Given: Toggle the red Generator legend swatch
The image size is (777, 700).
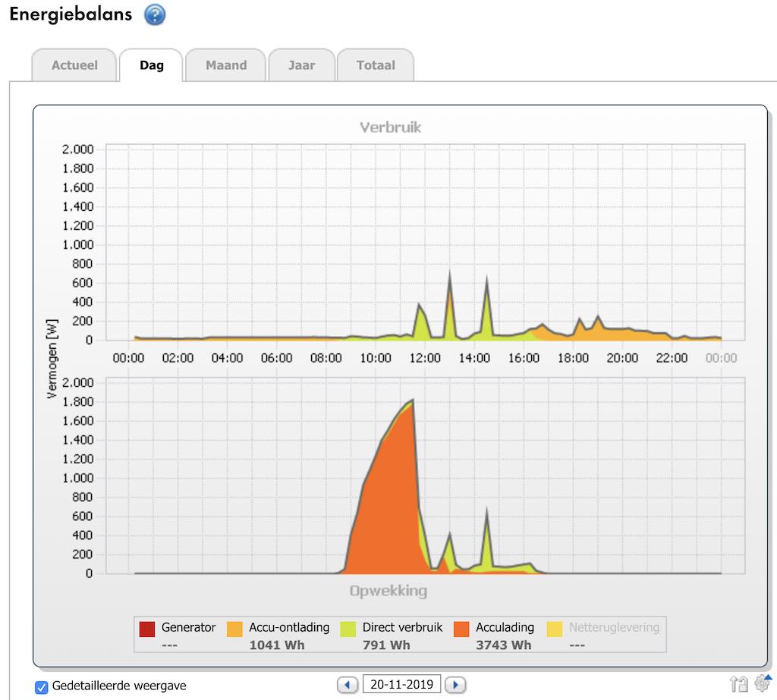Looking at the screenshot, I should coord(147,629).
